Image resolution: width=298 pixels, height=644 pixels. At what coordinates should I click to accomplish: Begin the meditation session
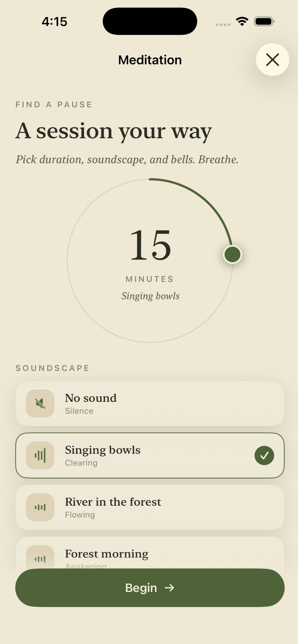point(150,588)
